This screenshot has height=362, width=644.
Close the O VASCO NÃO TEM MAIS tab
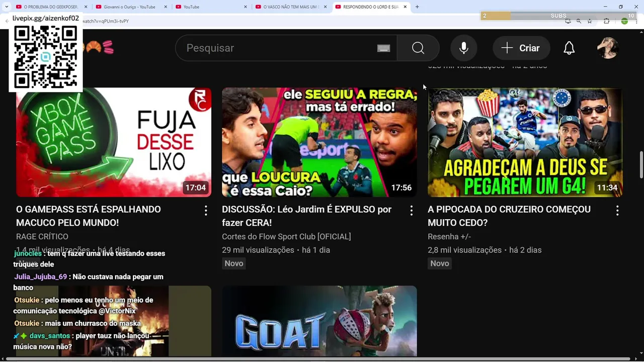pyautogui.click(x=325, y=7)
